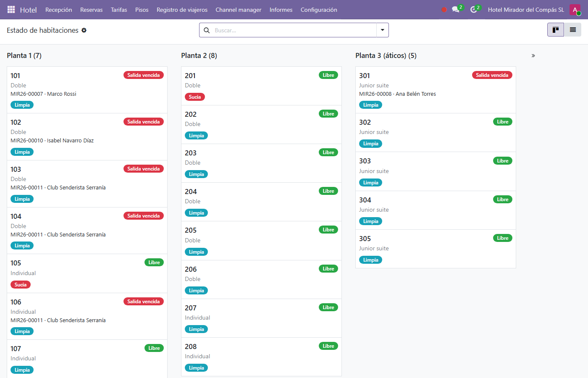Focus the Buscar search field
Screen dimensions: 588x378
click(294, 30)
